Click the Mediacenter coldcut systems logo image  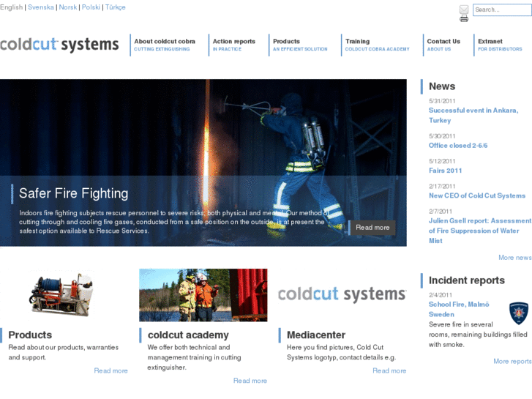(x=342, y=294)
